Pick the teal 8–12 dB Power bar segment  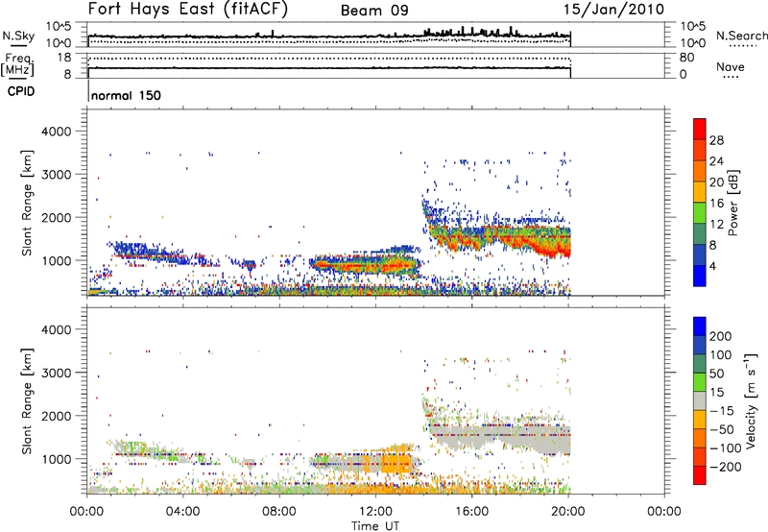point(700,234)
